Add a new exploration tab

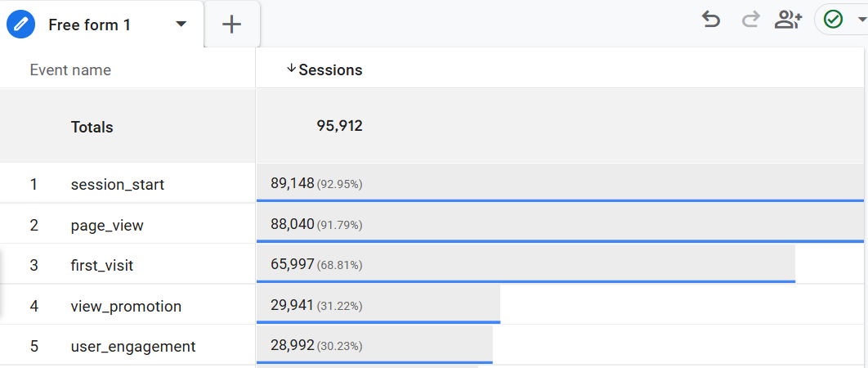point(232,25)
